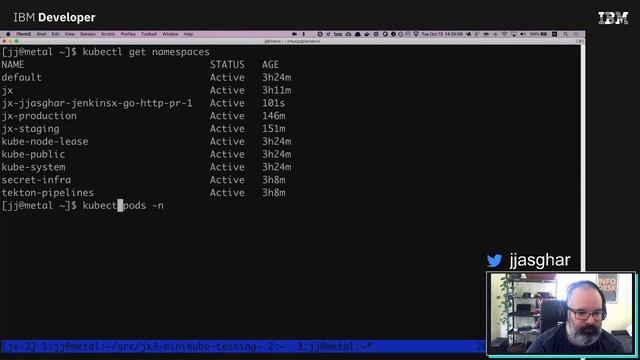Click Active status of jx-staging row

(227, 129)
